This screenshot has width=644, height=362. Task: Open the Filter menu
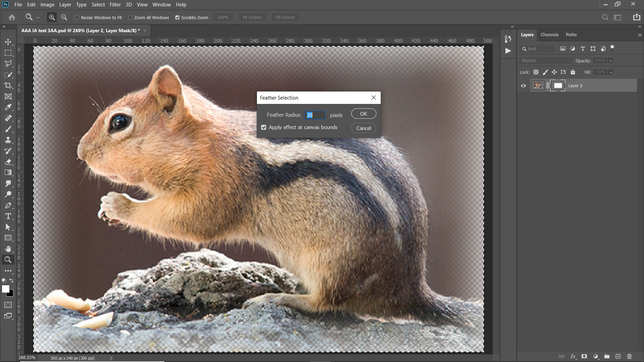pyautogui.click(x=115, y=5)
